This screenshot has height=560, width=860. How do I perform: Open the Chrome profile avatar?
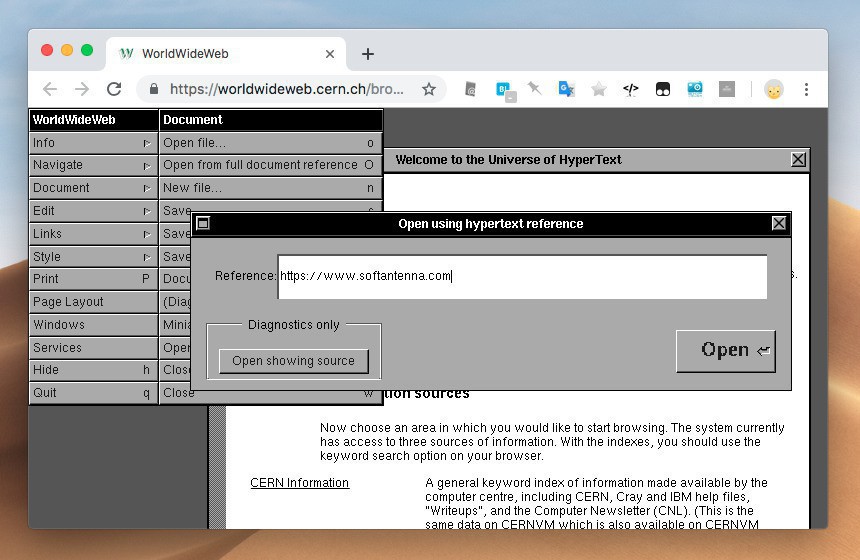pyautogui.click(x=774, y=89)
